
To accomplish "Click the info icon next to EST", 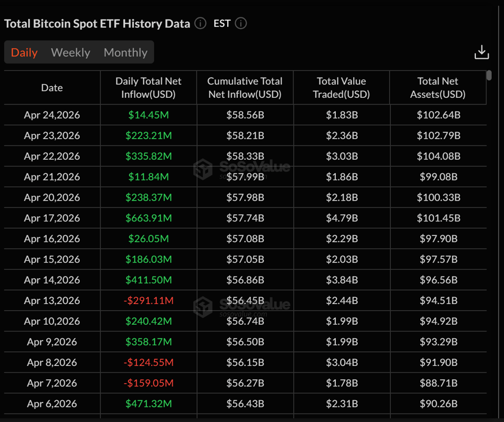I will (x=241, y=24).
